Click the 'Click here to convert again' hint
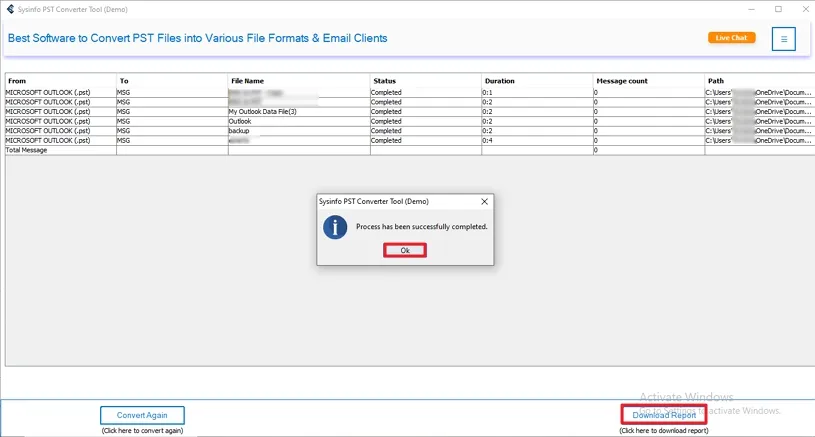Viewport: 815px width, 437px height. pos(142,431)
